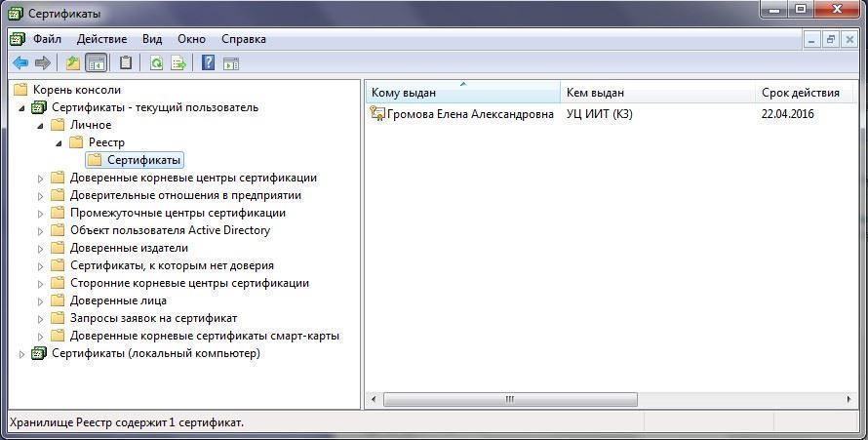
Task: Expand Доверенные корневые центры сертификации node
Action: click(x=41, y=179)
